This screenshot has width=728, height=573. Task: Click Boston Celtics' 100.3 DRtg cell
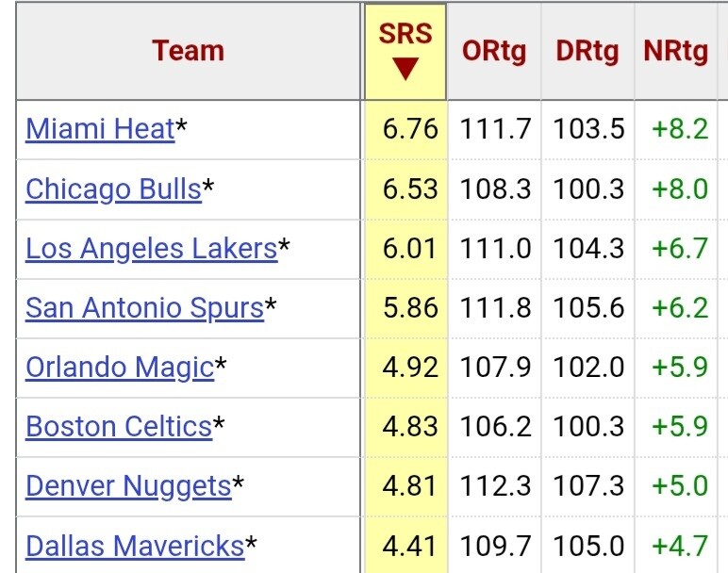(588, 426)
